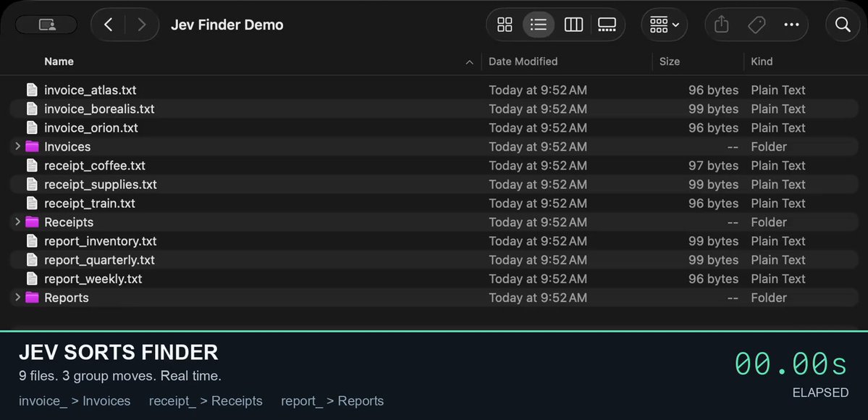Click the report_quarterly.txt document icon
Screen dimensions: 868x420
pyautogui.click(x=32, y=259)
